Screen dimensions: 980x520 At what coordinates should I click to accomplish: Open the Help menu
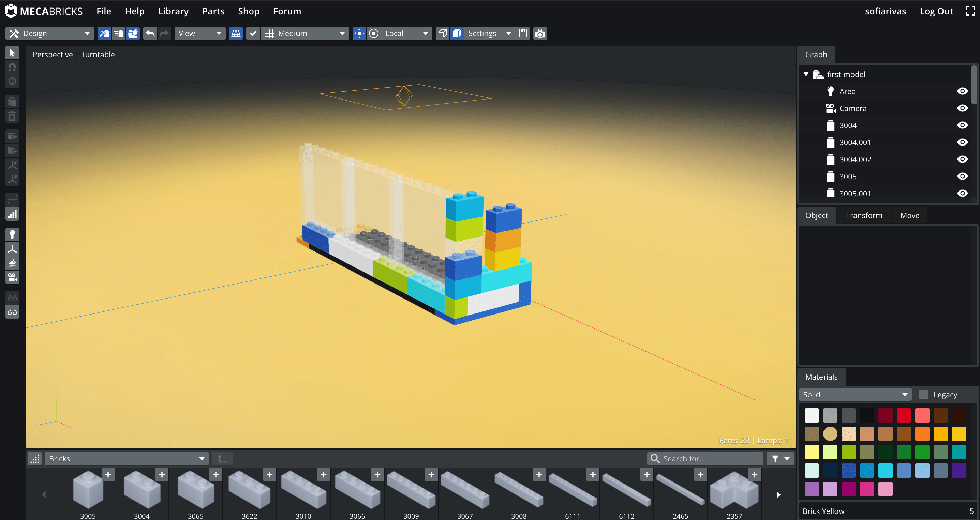(135, 11)
